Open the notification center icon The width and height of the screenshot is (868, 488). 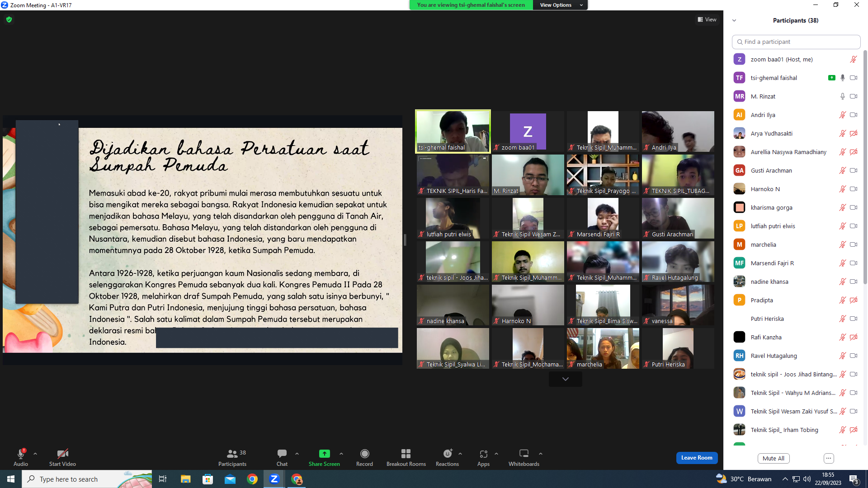[854, 479]
